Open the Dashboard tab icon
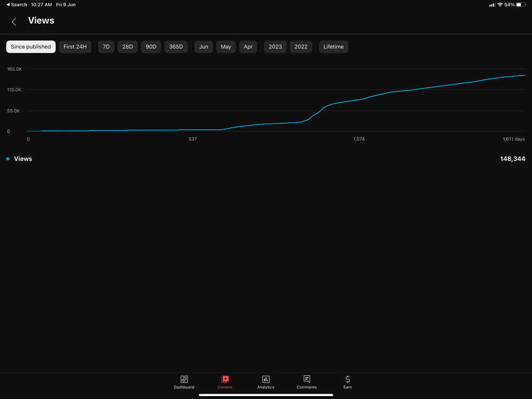Screen dimensions: 532x399 (x=184, y=379)
